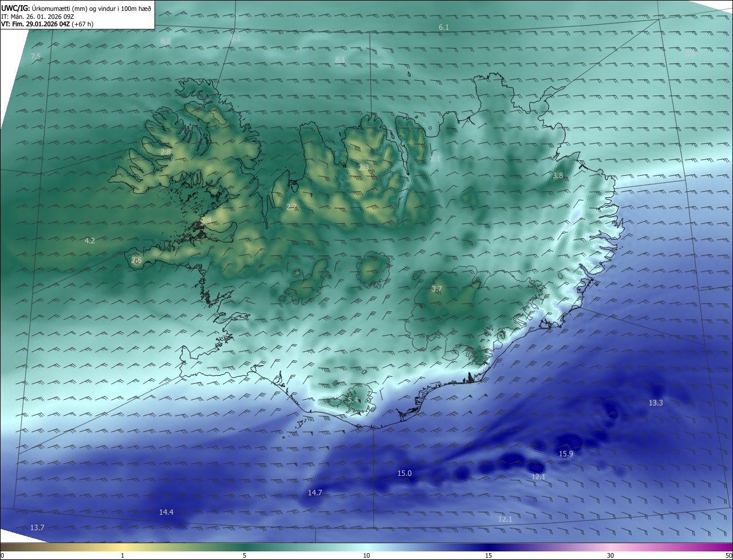733x560 pixels.
Task: Click the color scale tick label 0
Action: (2, 555)
